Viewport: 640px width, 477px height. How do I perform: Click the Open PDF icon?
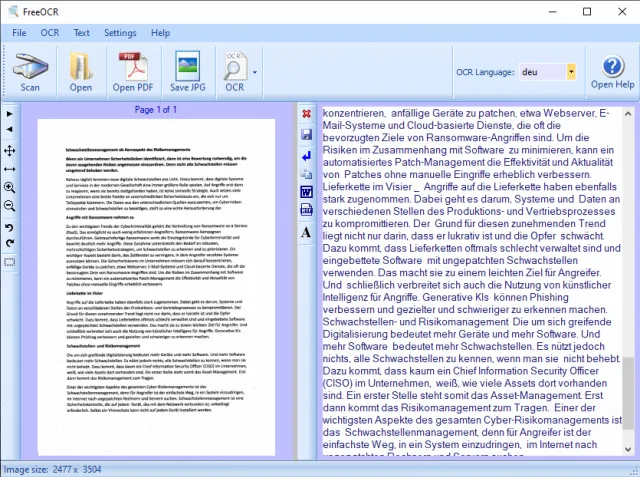pyautogui.click(x=133, y=71)
